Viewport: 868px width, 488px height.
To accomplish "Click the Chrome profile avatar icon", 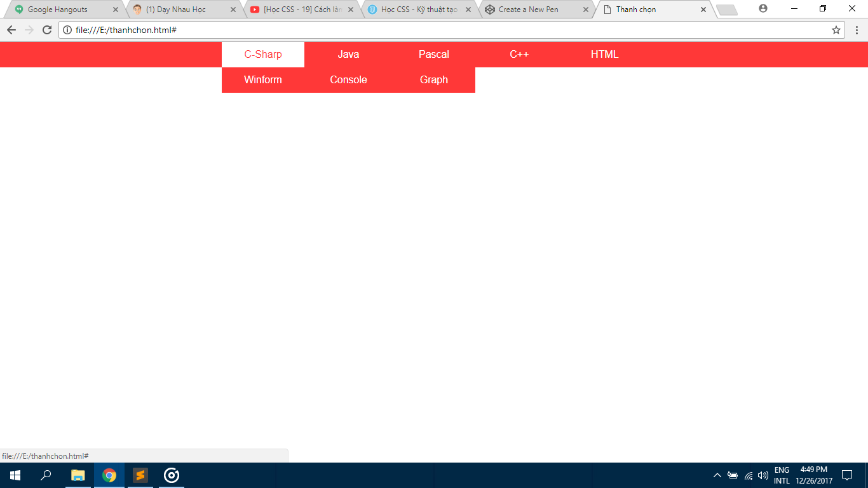I will click(763, 9).
